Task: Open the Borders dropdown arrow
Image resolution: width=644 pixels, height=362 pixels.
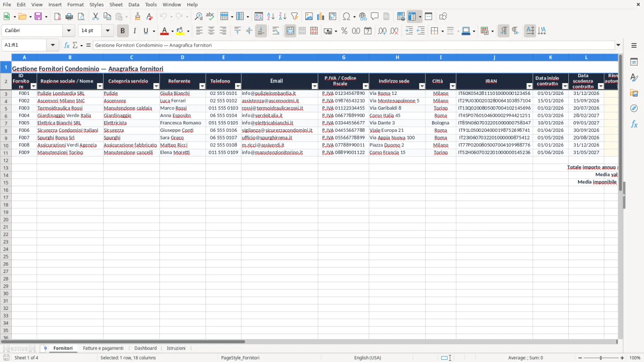Action: click(442, 31)
